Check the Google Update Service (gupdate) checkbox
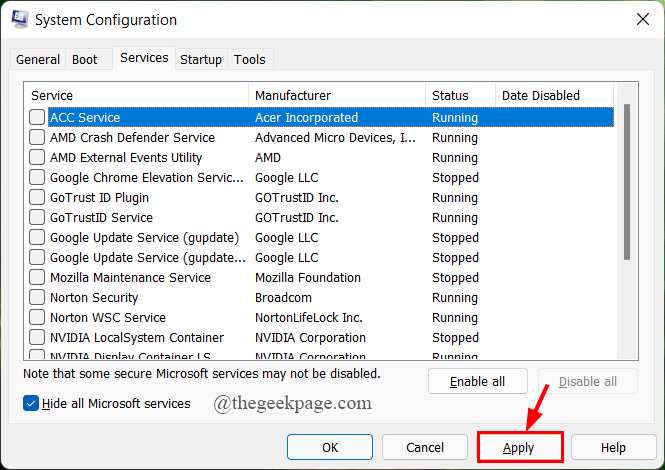 pyautogui.click(x=37, y=237)
